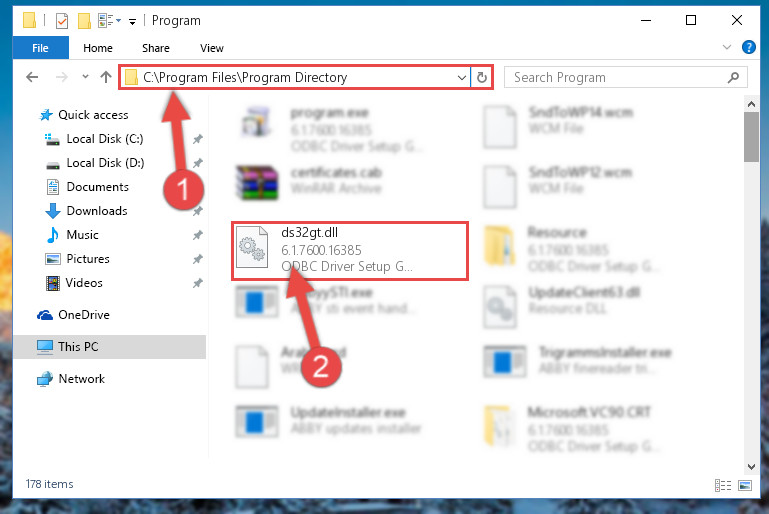The image size is (769, 514).
Task: Refresh the current folder
Action: (482, 77)
